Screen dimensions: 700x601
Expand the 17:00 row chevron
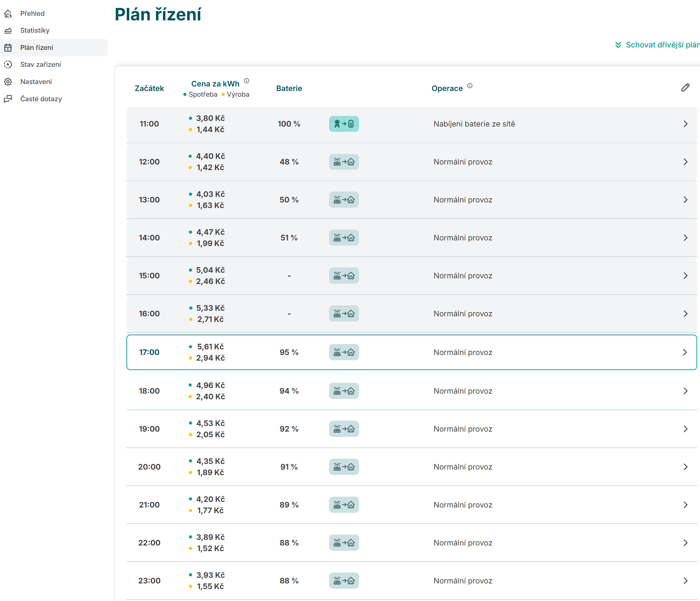(685, 352)
